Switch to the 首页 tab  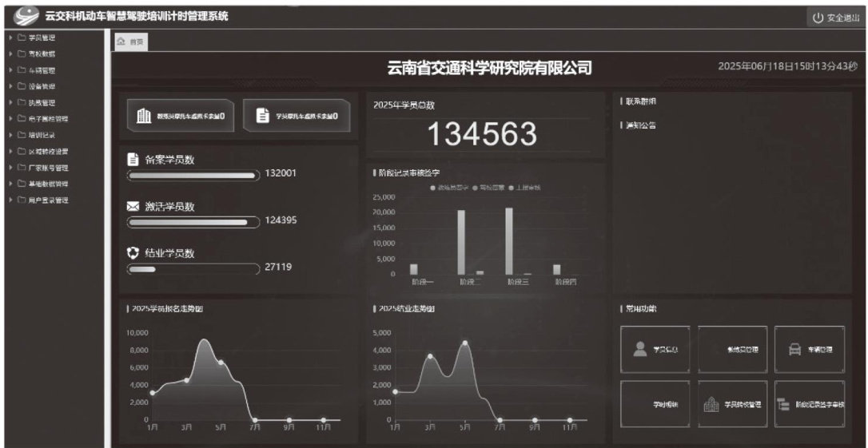coord(126,42)
